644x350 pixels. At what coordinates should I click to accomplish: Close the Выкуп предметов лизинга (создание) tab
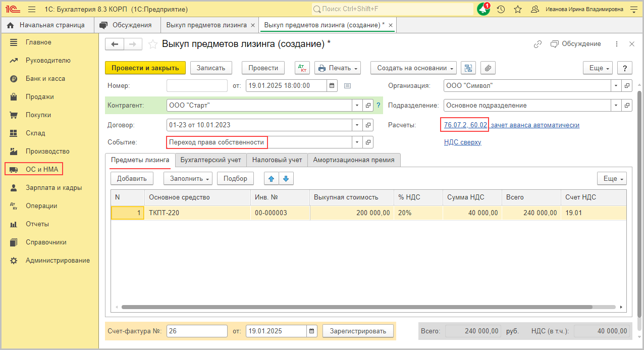click(390, 25)
